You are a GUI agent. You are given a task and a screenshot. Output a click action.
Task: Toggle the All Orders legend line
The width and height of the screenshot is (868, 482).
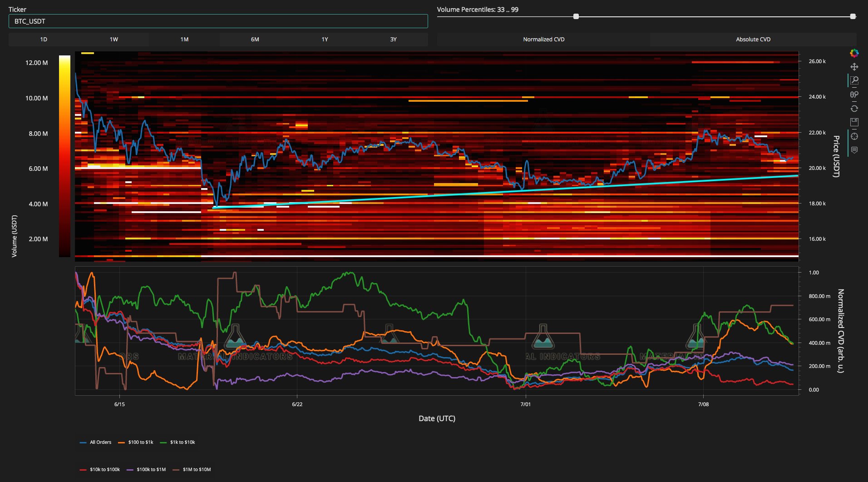pos(96,442)
